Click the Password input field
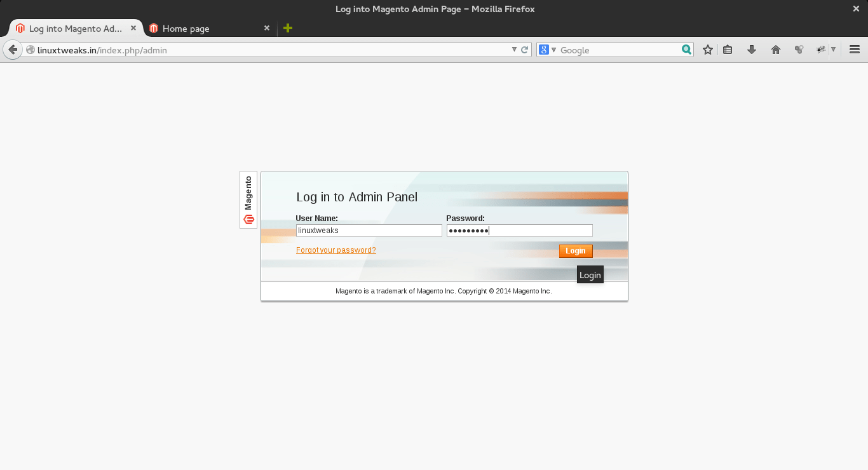This screenshot has height=470, width=868. (x=520, y=231)
